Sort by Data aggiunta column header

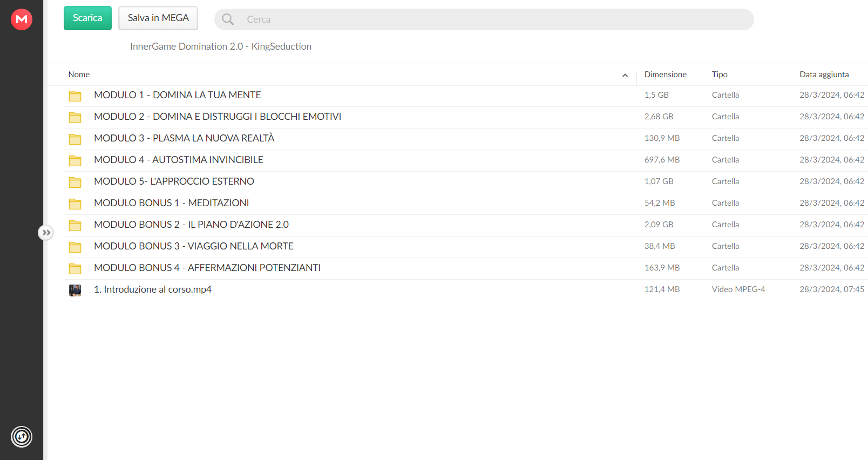coord(824,75)
